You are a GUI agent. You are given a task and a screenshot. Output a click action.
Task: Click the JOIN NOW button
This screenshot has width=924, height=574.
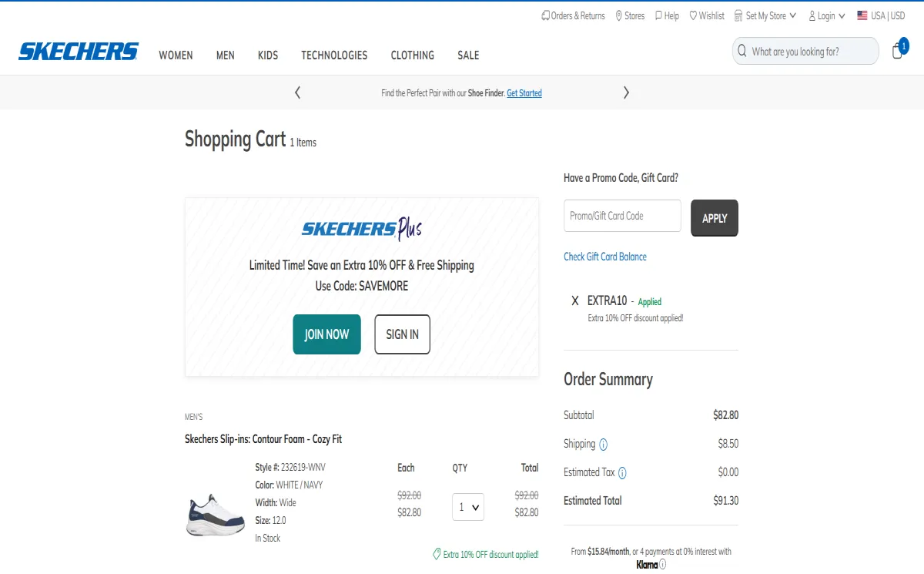(326, 334)
